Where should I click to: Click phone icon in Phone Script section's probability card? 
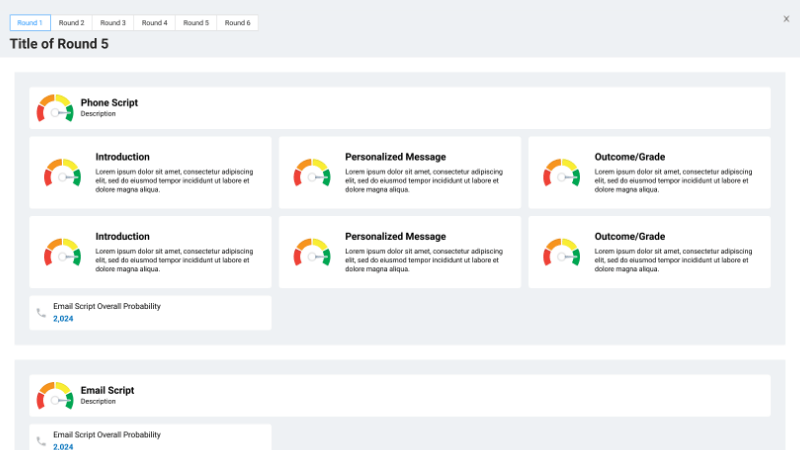pyautogui.click(x=41, y=313)
